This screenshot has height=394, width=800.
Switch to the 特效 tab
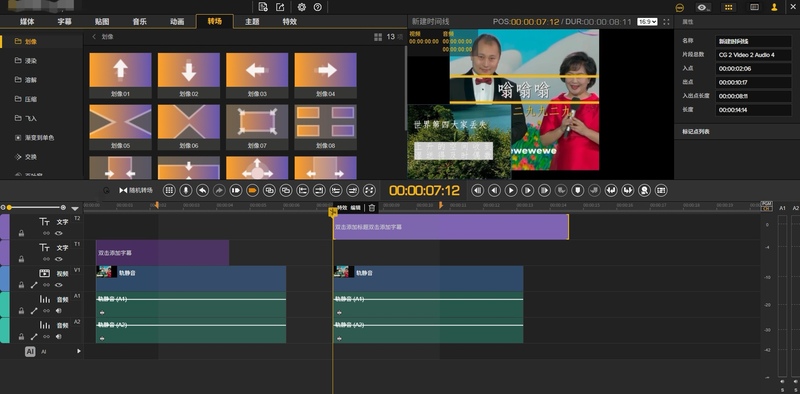pos(290,21)
